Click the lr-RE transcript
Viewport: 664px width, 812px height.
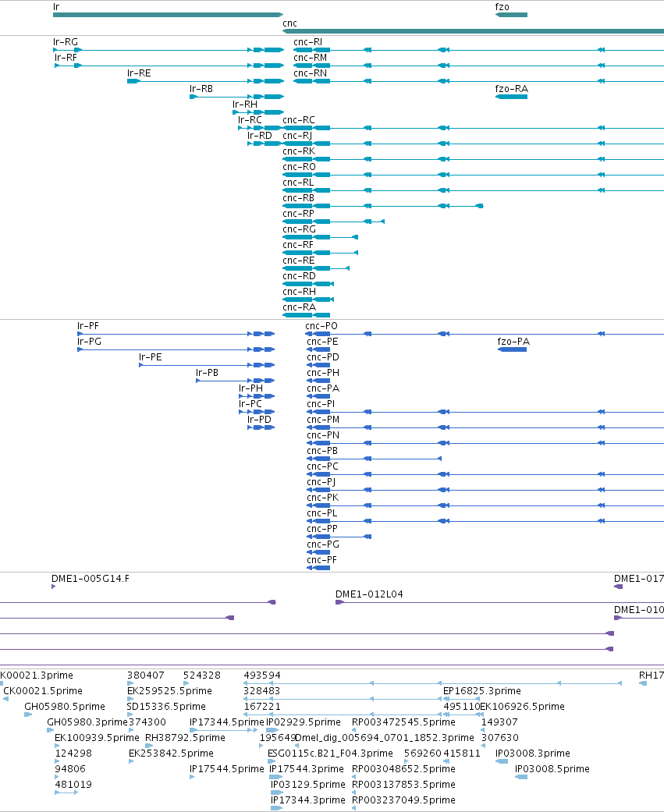tap(205, 81)
